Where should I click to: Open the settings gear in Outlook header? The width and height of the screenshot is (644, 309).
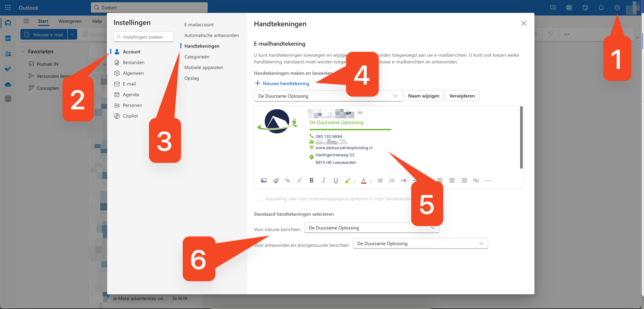coord(617,8)
